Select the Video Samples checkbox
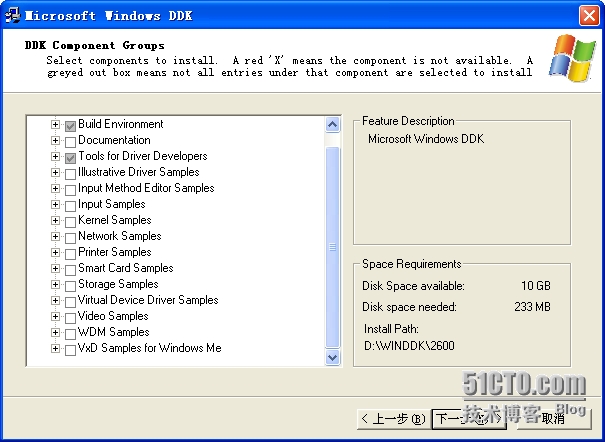Image resolution: width=605 pixels, height=442 pixels. coord(70,318)
